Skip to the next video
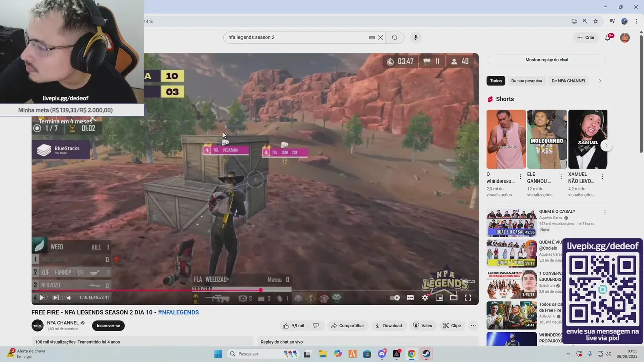The height and width of the screenshot is (362, 644). [56, 298]
